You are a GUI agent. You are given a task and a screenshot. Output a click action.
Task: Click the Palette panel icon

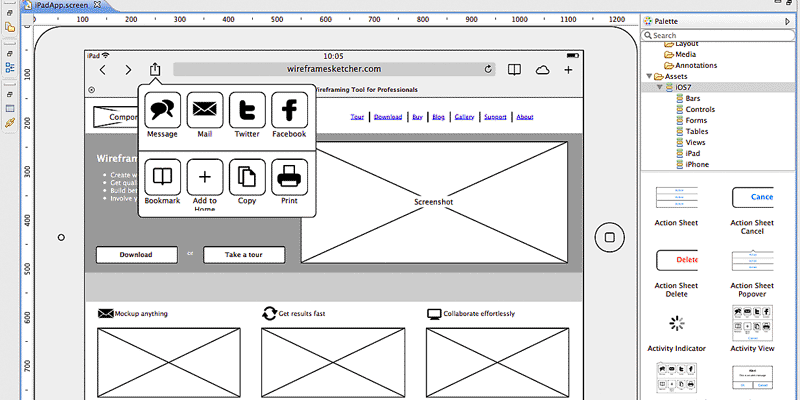647,21
